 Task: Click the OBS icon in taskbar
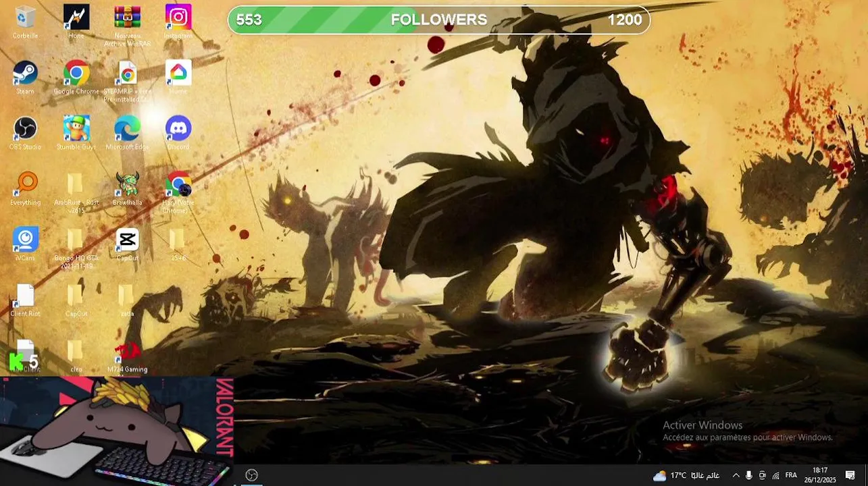point(252,475)
